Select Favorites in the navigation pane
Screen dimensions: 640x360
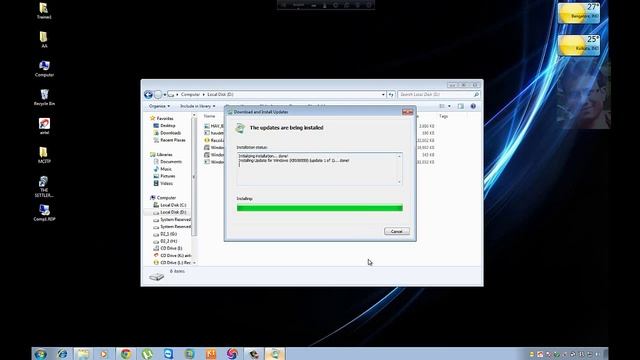click(x=165, y=118)
